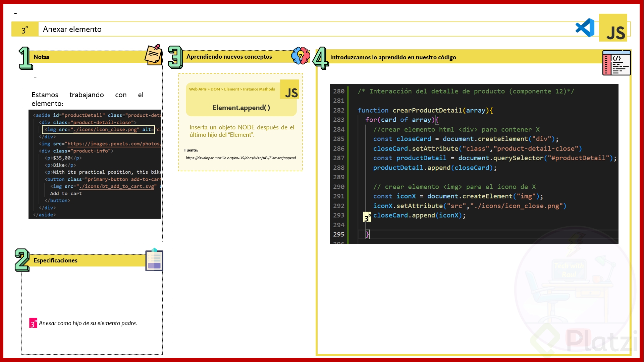Click the clipboard icon beside Especificaciones

[154, 259]
